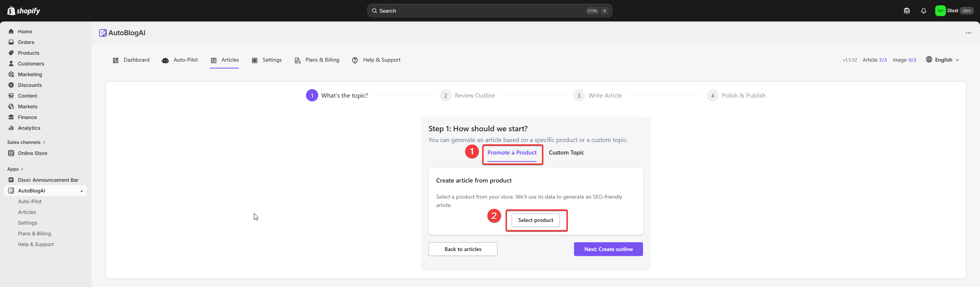
Task: Open the three-dot more actions menu
Action: point(969,33)
